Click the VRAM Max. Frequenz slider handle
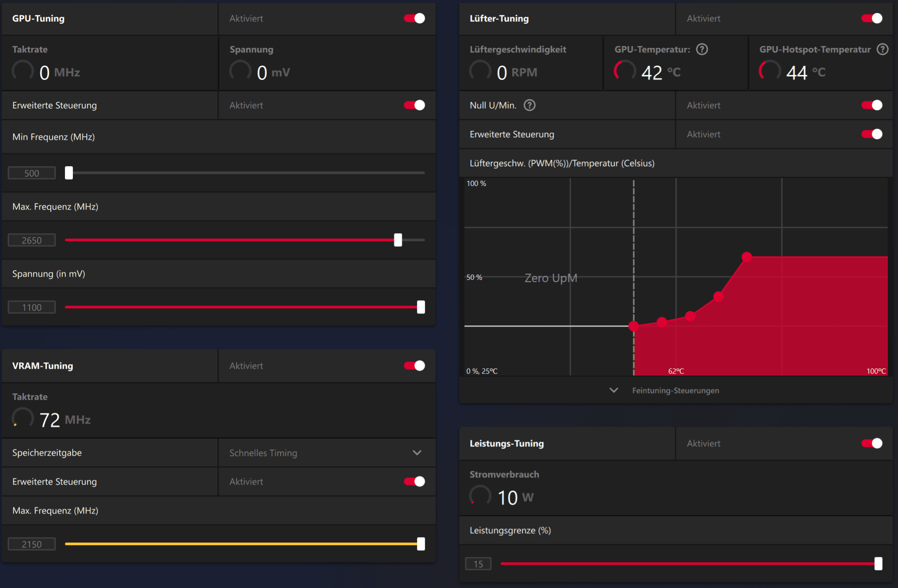Image resolution: width=898 pixels, height=588 pixels. click(x=421, y=544)
